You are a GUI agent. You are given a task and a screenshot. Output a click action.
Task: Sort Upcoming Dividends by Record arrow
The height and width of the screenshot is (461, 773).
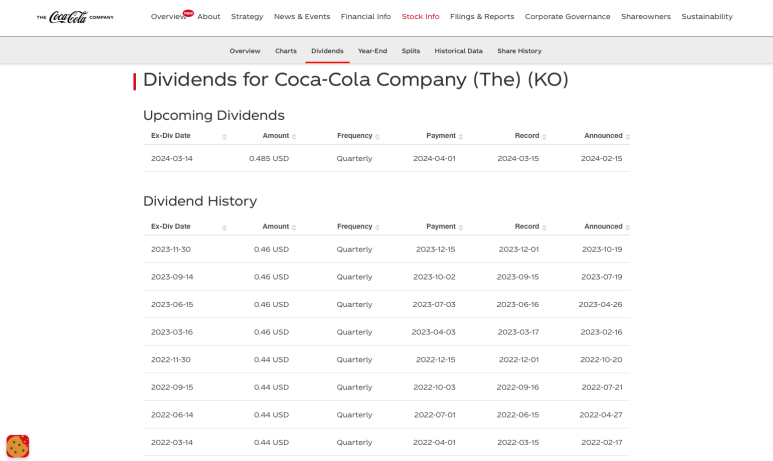tap(544, 137)
